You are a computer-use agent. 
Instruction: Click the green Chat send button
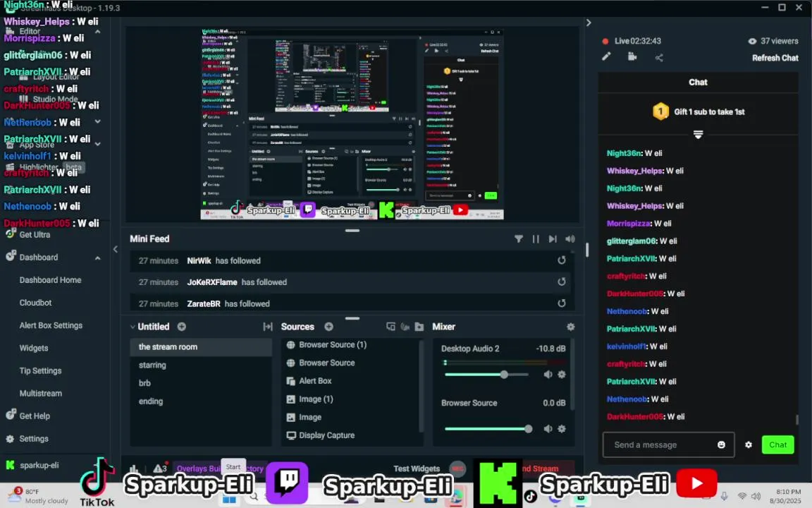click(778, 445)
